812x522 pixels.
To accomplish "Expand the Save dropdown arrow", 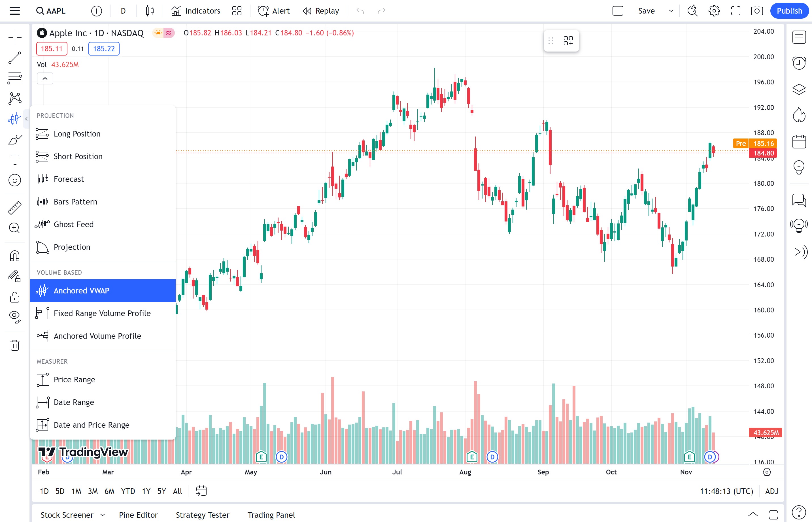I will click(x=671, y=11).
